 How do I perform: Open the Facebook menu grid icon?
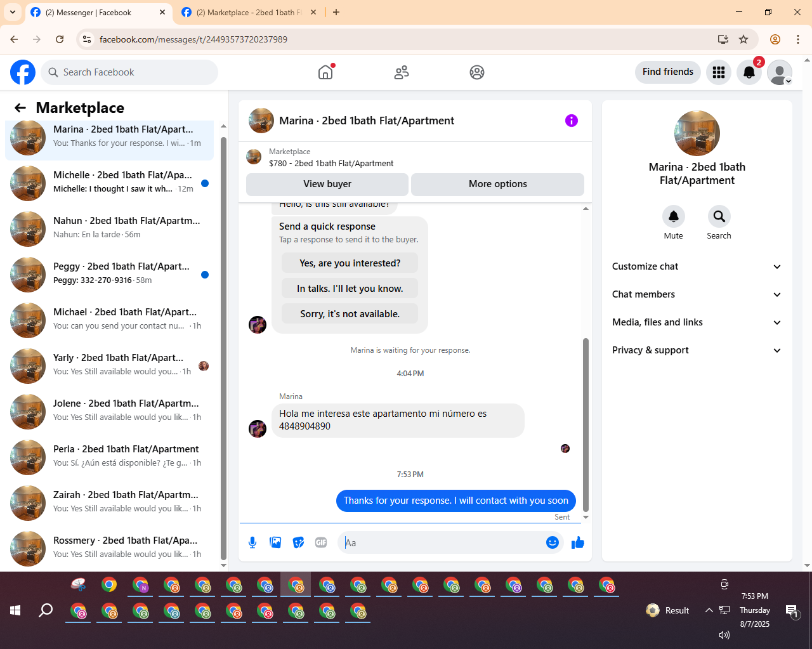(x=719, y=72)
